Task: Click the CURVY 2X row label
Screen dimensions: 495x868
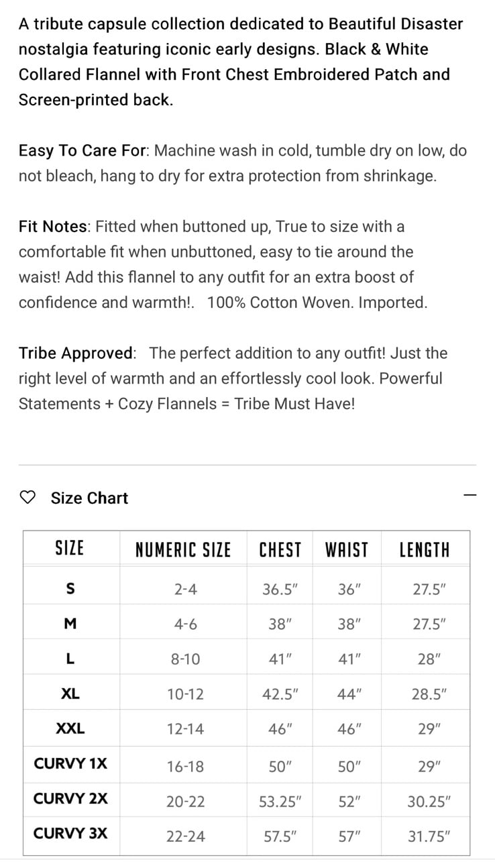Action: (x=70, y=799)
